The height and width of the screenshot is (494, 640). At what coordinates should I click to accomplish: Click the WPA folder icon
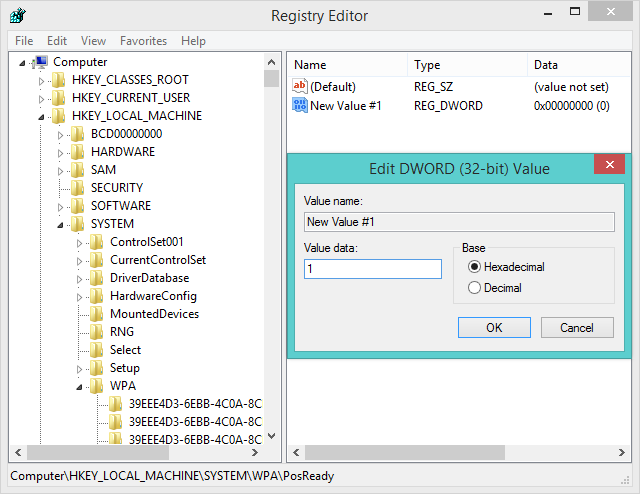pyautogui.click(x=97, y=386)
